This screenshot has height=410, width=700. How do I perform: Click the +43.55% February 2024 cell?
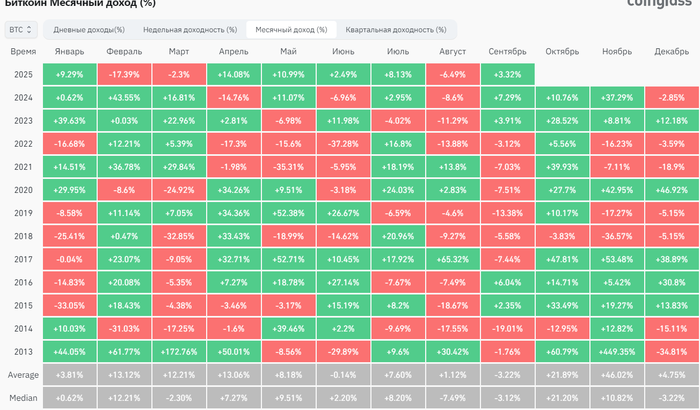125,97
